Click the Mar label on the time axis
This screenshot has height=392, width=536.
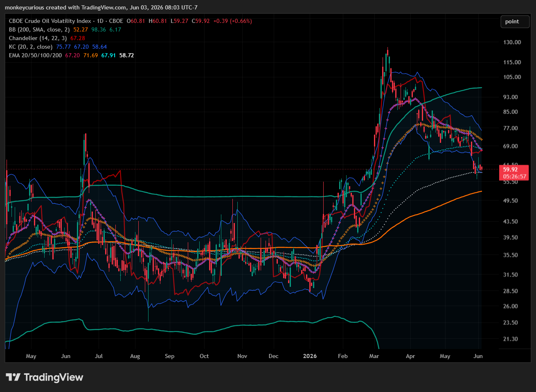[x=374, y=356]
